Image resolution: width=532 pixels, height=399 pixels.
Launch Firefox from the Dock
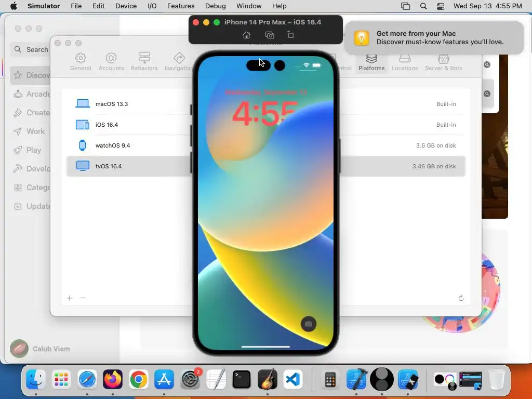pyautogui.click(x=113, y=379)
